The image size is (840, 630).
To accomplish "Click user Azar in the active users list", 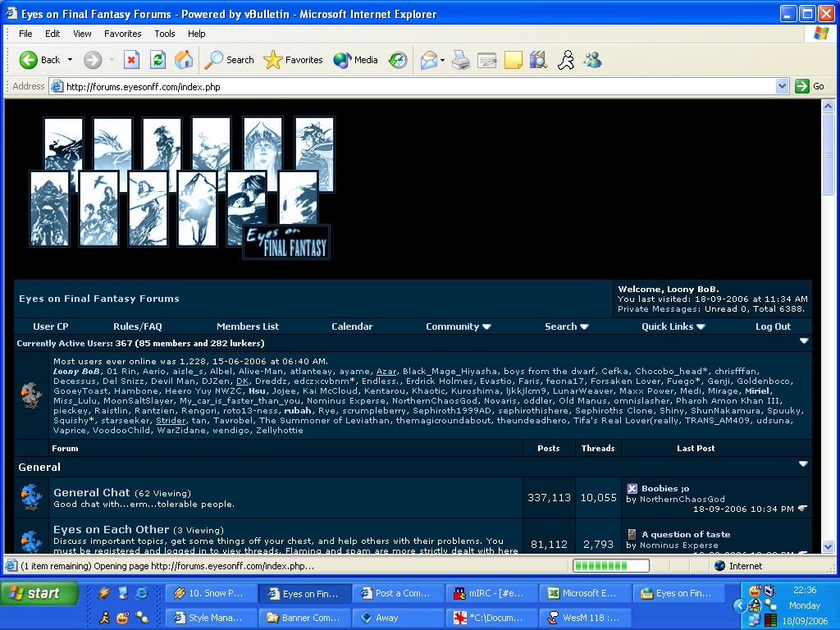I will [386, 372].
